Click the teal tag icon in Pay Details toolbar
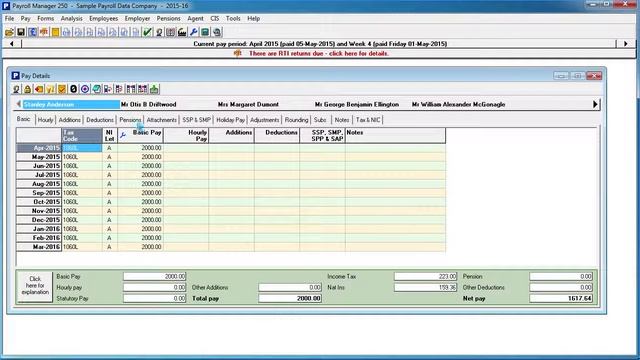The width and height of the screenshot is (640, 360). click(96, 89)
